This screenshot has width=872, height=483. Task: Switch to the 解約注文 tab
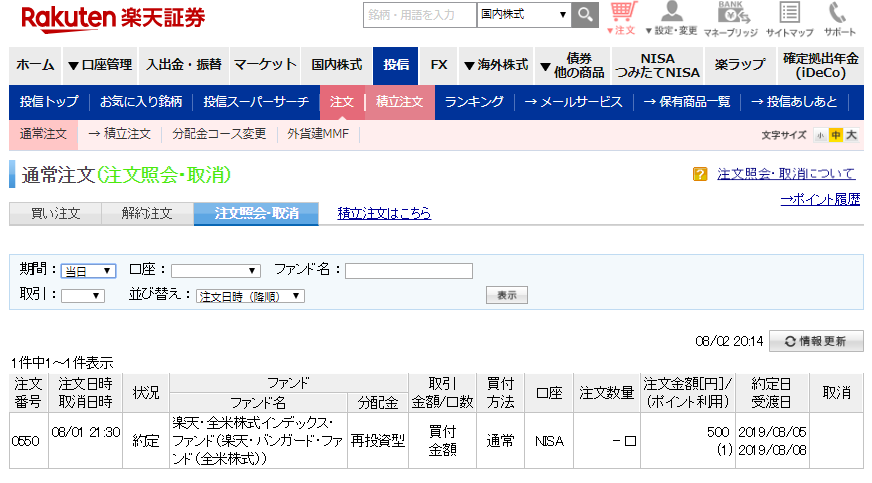(147, 213)
